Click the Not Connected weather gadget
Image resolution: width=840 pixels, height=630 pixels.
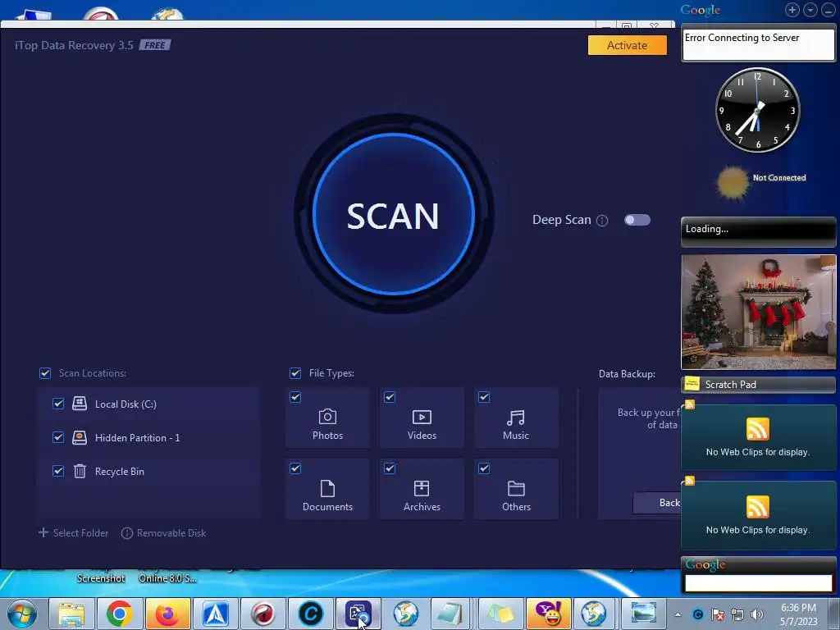[x=760, y=183]
